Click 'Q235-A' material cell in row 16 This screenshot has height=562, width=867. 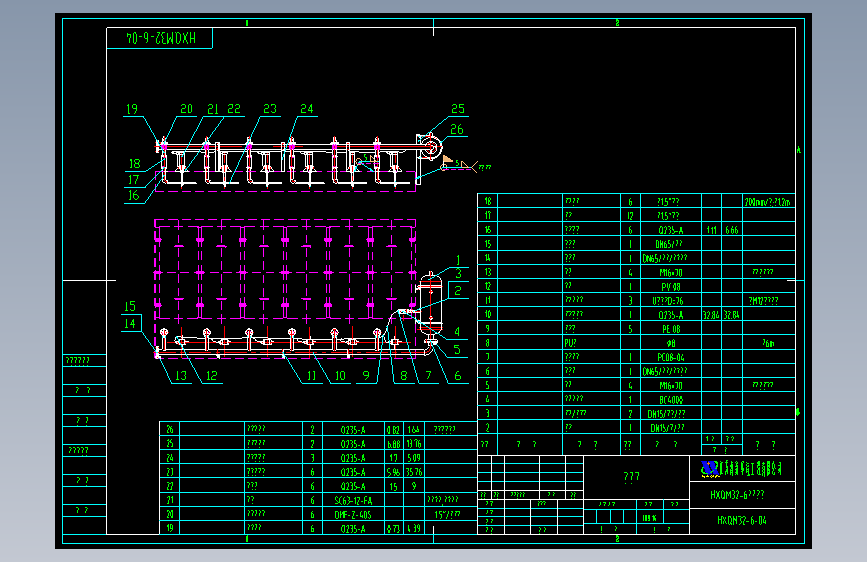(x=671, y=230)
